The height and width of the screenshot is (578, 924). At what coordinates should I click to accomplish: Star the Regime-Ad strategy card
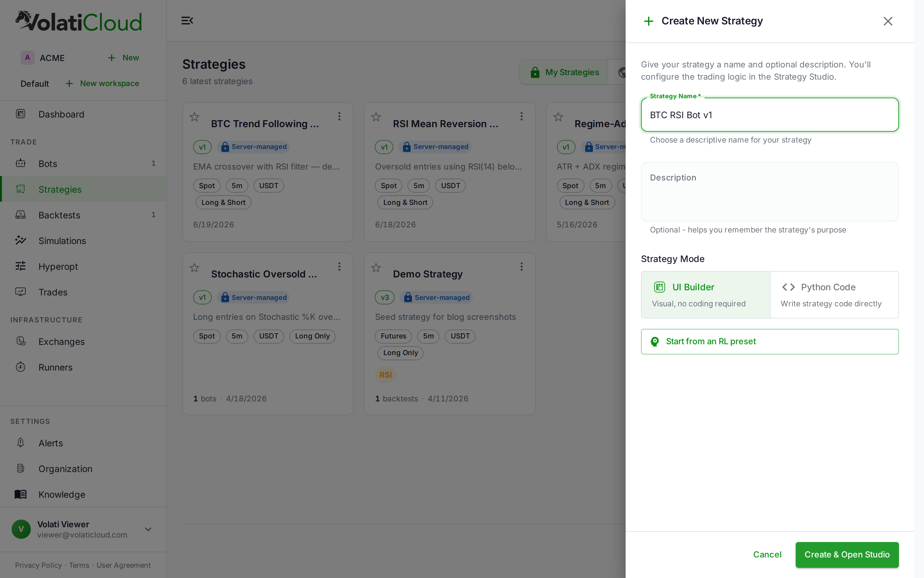pyautogui.click(x=558, y=117)
